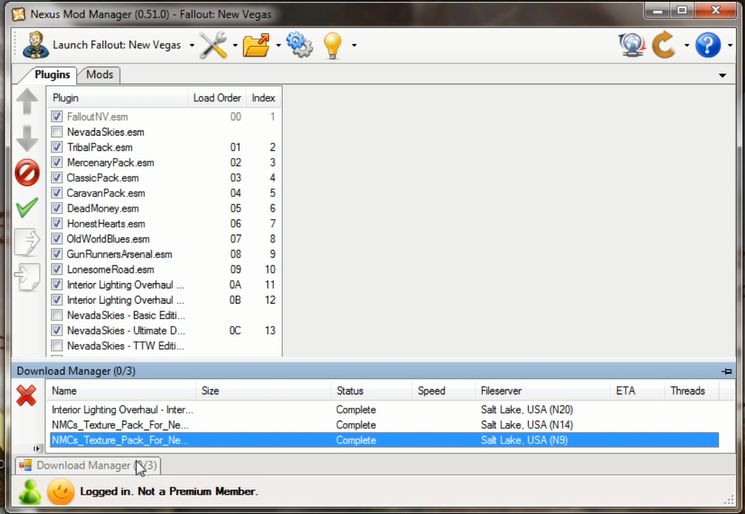Select the NMCs_Texture_Pack download from Salt Lake N14
This screenshot has width=745, height=514.
(x=384, y=425)
